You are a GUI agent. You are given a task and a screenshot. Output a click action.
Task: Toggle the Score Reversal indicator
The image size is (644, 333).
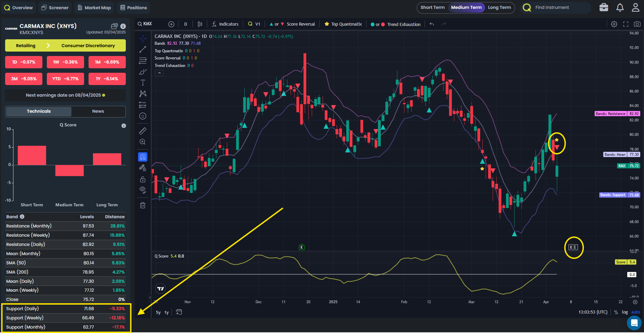pyautogui.click(x=292, y=24)
